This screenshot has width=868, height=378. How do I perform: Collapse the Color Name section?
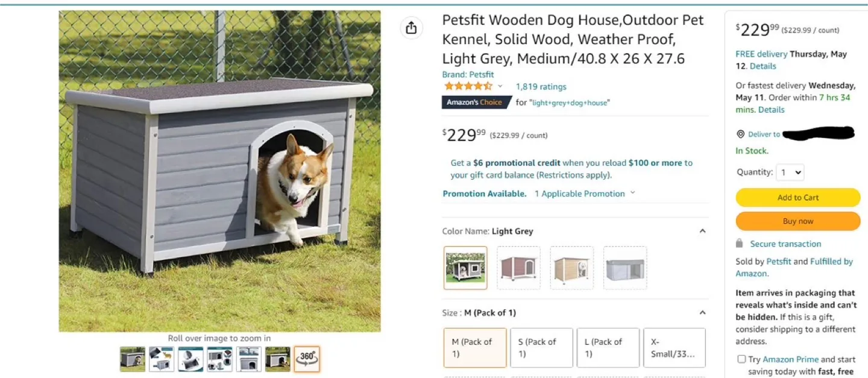point(702,231)
